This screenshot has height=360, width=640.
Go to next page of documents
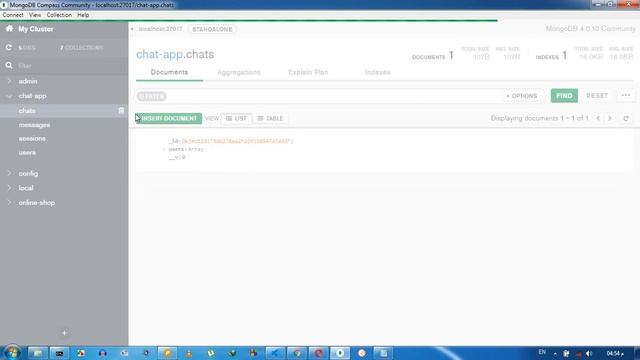610,118
